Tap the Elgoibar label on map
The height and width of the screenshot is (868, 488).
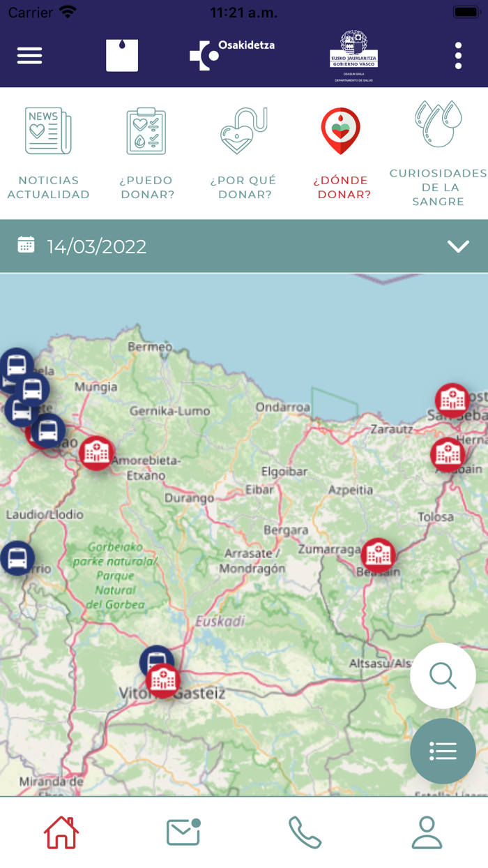pyautogui.click(x=284, y=472)
